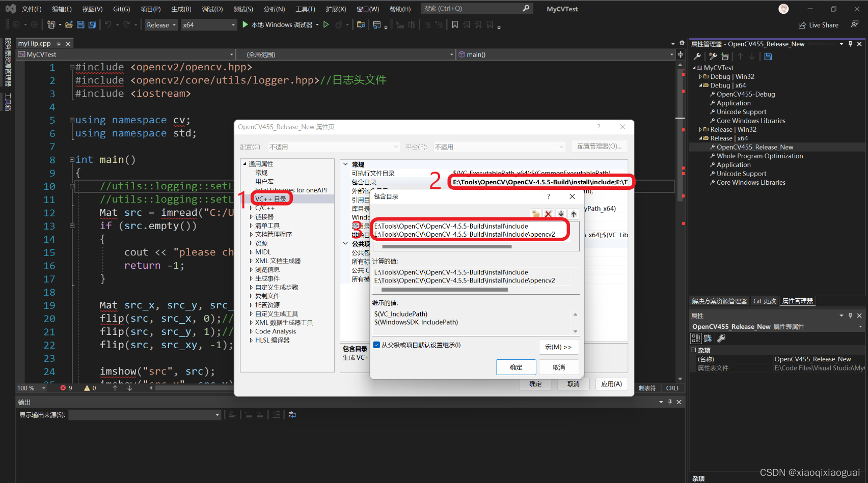Click the Undo arrow icon
This screenshot has height=483, width=868.
107,24
